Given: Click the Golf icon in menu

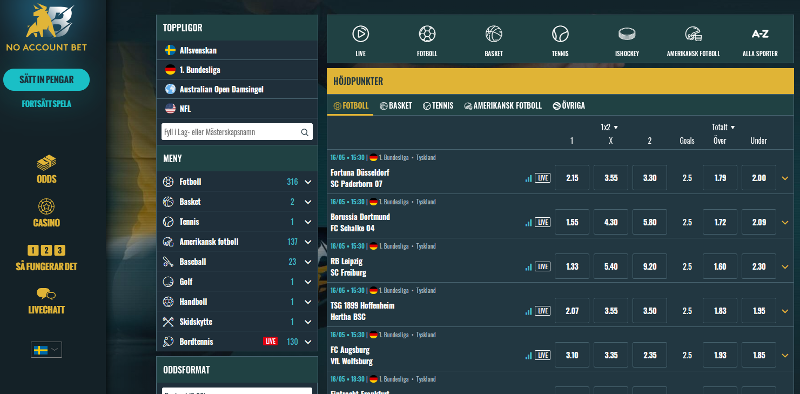Looking at the screenshot, I should click(168, 282).
